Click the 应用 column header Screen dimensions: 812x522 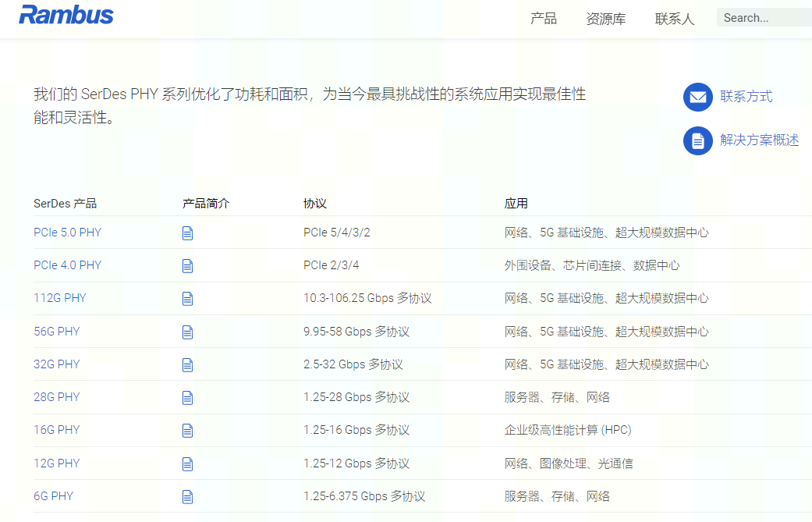tap(516, 204)
